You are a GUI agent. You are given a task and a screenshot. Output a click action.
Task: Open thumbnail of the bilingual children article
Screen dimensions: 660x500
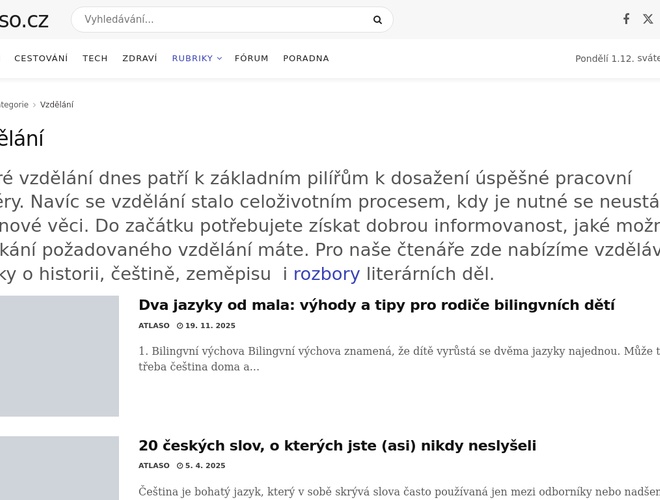(58, 356)
